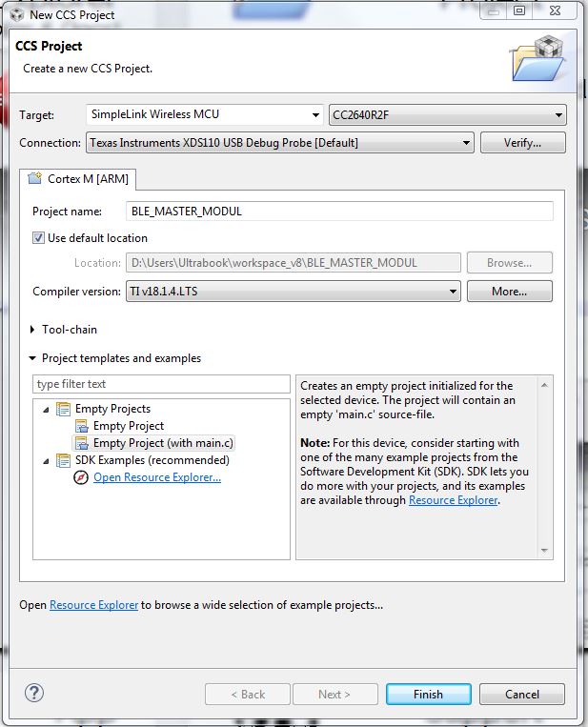
Task: Click Resource Explorer link at dialog bottom
Action: 93,605
